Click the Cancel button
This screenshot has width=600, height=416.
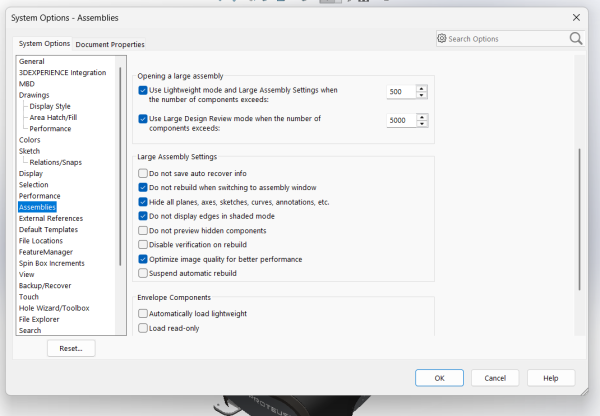point(495,378)
